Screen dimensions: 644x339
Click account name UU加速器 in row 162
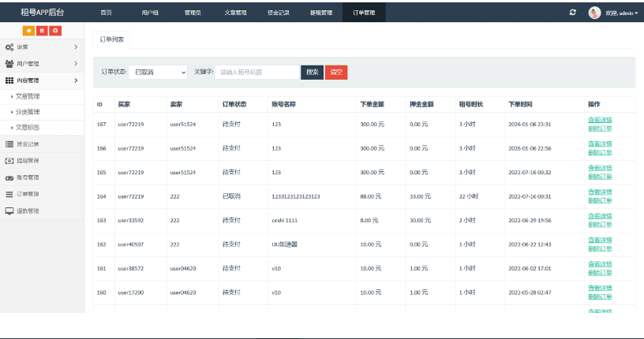pos(284,244)
